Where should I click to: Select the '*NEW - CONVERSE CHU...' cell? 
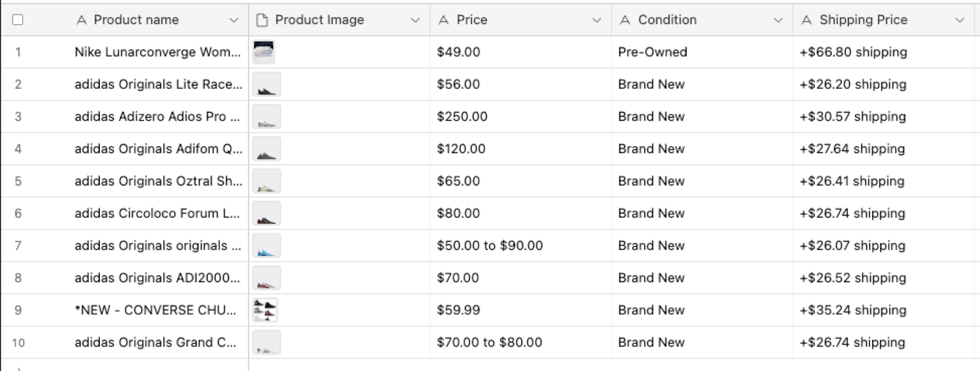click(x=157, y=310)
